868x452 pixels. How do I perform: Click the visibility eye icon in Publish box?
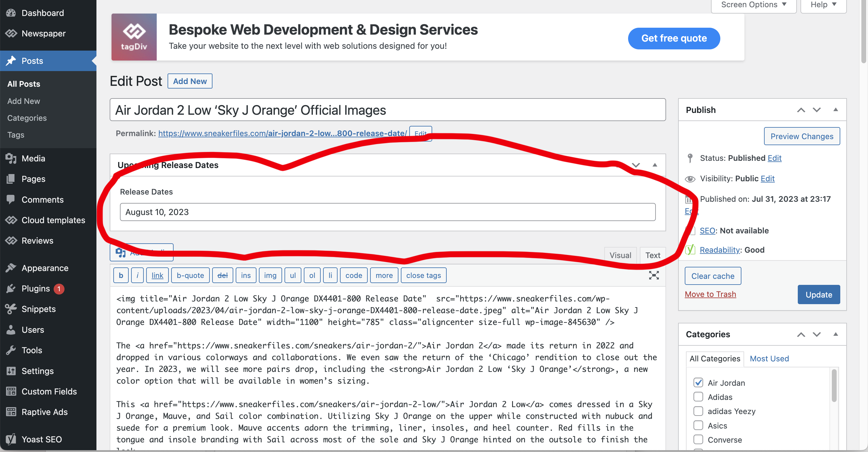690,179
